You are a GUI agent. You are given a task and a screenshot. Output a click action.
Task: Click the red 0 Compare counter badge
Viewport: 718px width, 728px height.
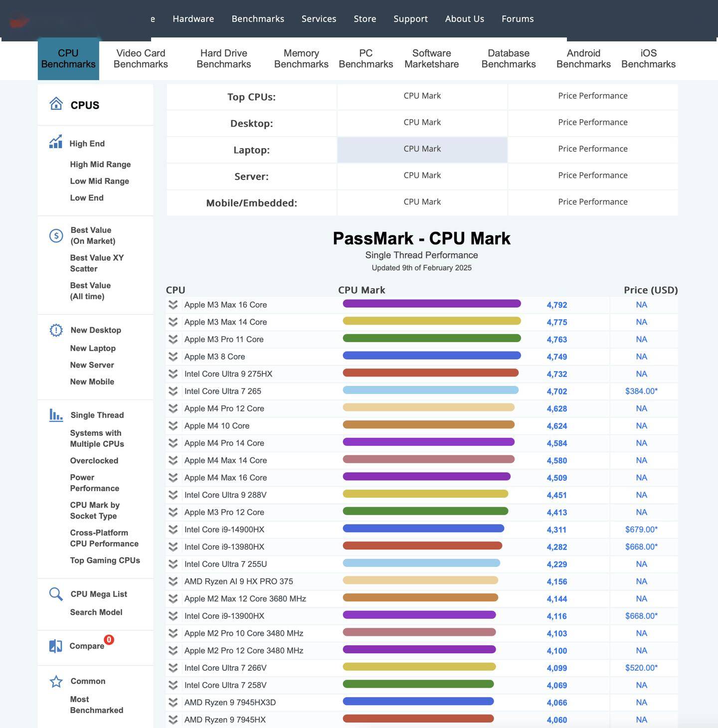point(109,639)
